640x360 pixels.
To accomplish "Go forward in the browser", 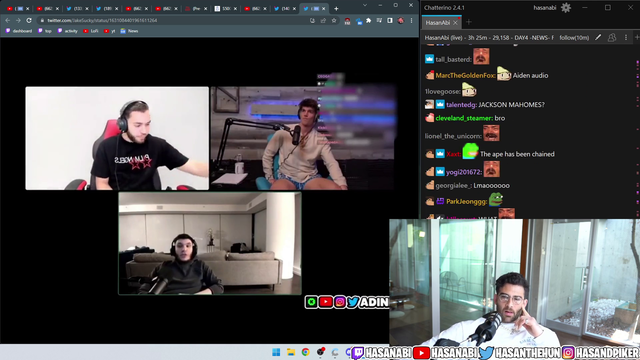I will click(x=18, y=20).
